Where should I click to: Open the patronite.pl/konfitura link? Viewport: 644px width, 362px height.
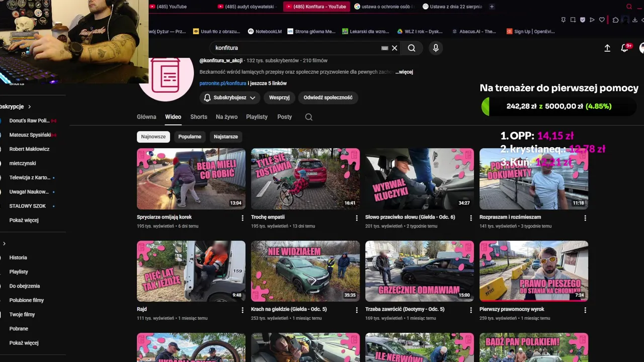coord(223,83)
